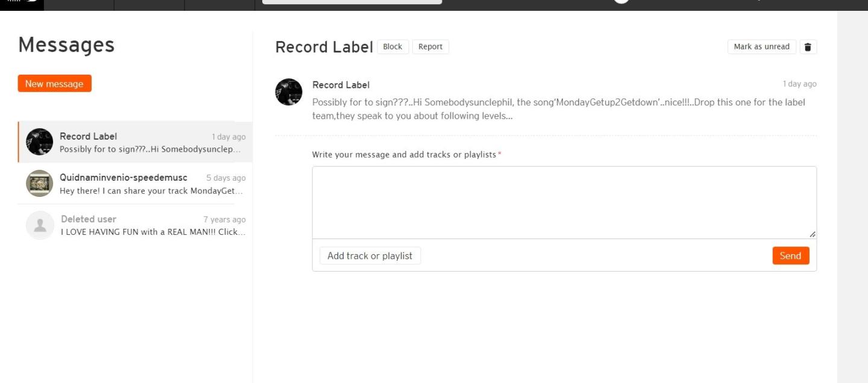Click the Record Label sender name above the message
This screenshot has height=383, width=868.
[341, 85]
